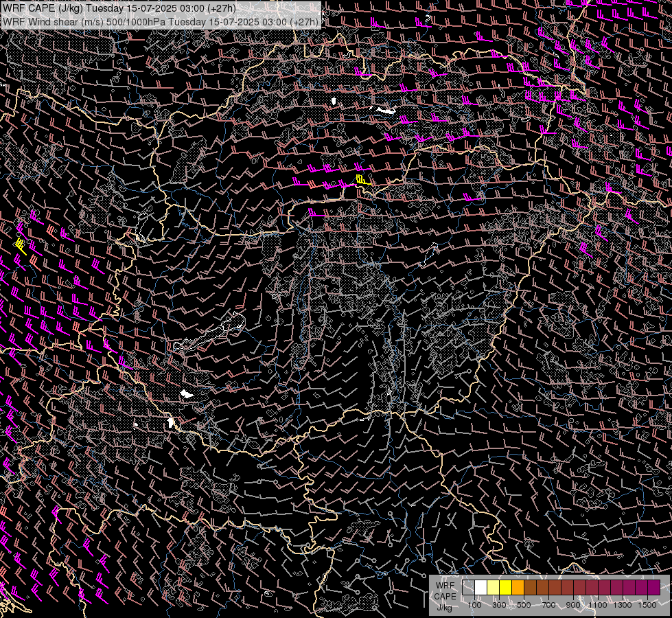Click the white CAPE legend swatch
The height and width of the screenshot is (618, 672).
click(x=481, y=588)
